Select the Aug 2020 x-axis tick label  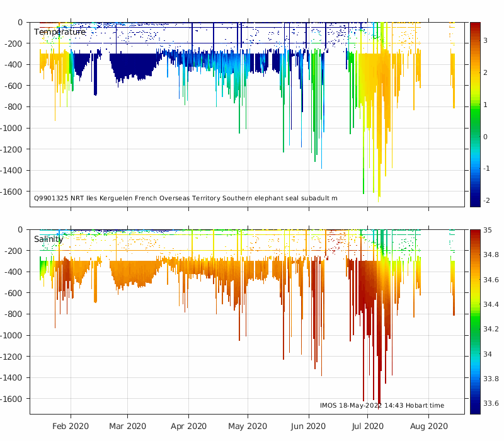click(429, 426)
